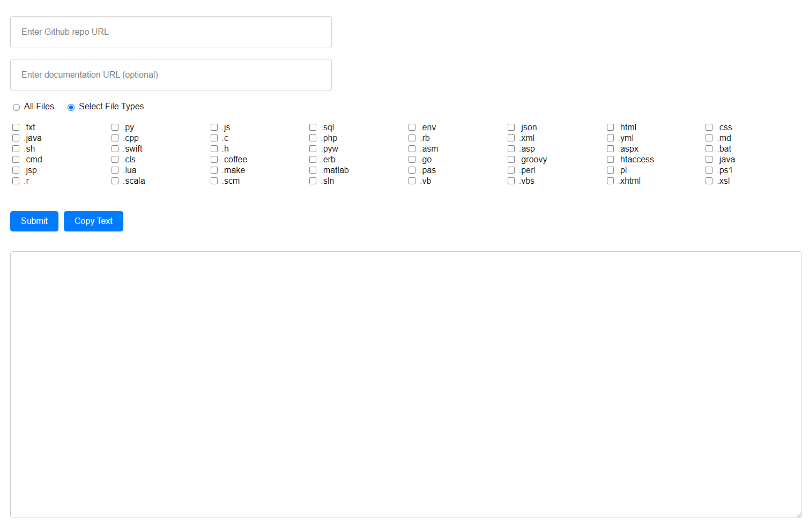Enable the .php file type
This screenshot has width=809, height=532.
(313, 138)
